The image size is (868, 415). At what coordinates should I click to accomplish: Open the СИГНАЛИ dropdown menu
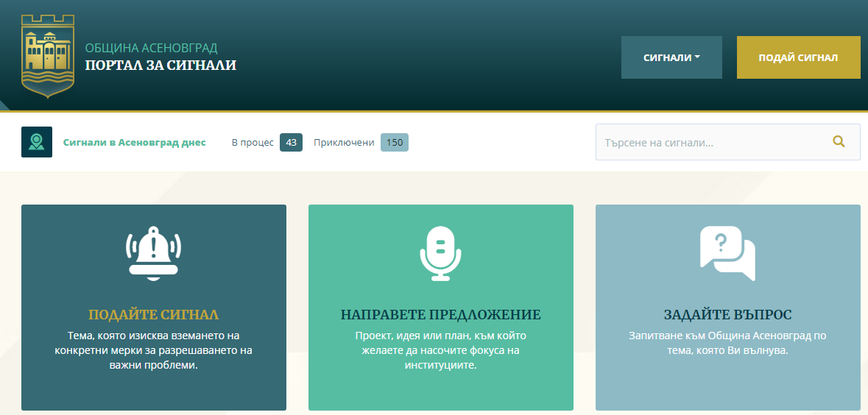(x=671, y=57)
